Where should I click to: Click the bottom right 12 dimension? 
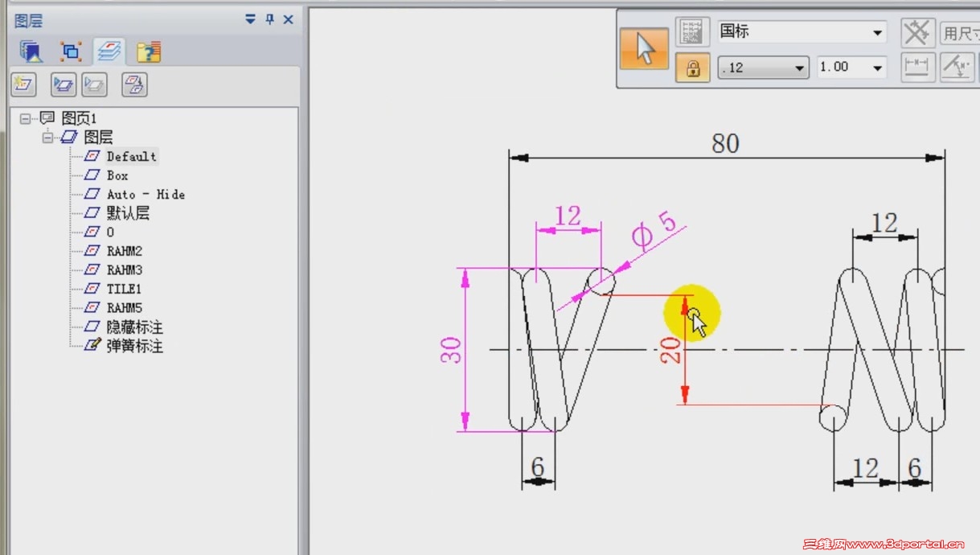(x=865, y=468)
